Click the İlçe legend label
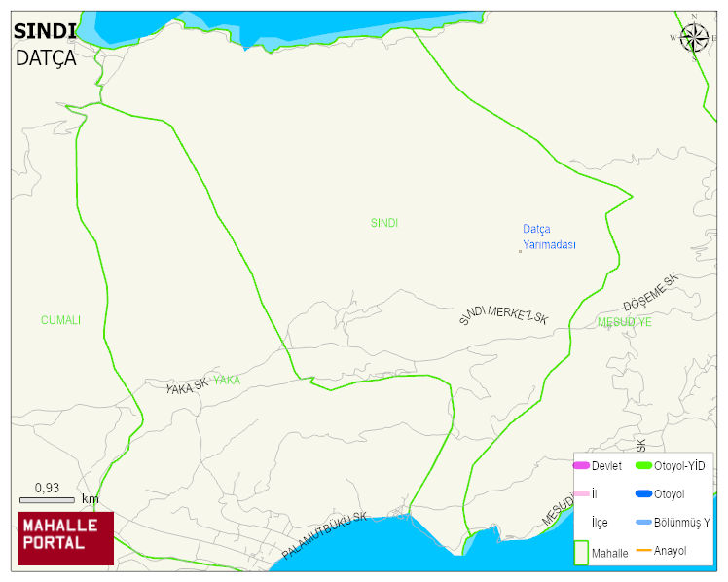 pyautogui.click(x=600, y=523)
